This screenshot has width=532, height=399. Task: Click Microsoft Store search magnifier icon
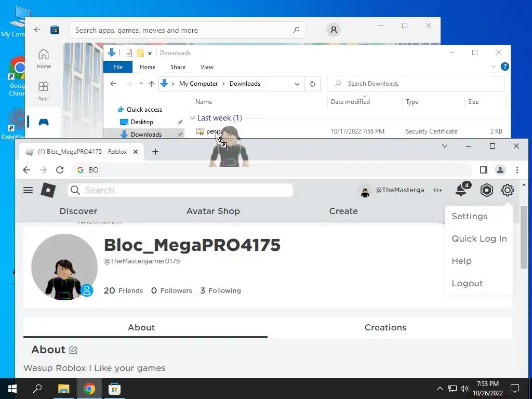tap(296, 30)
